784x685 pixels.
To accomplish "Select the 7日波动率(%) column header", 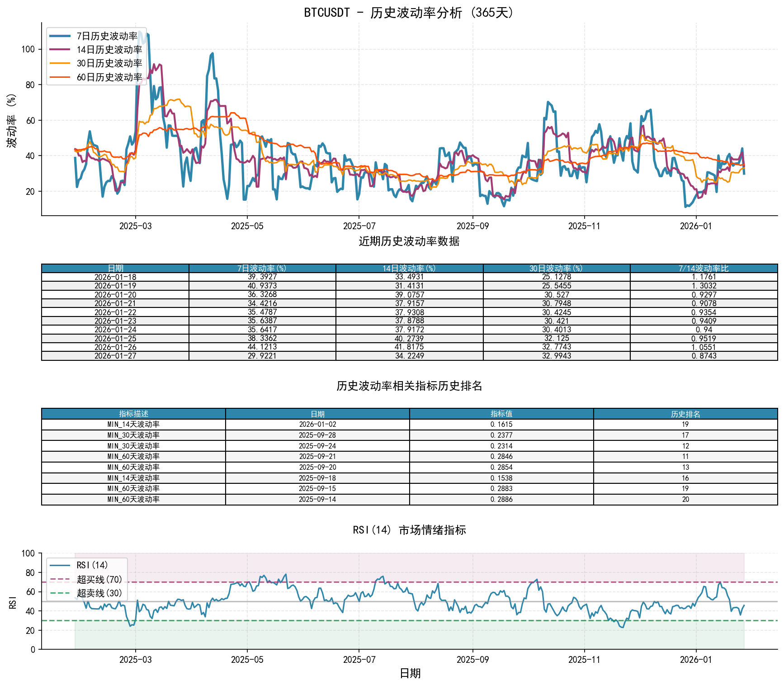I will click(261, 268).
